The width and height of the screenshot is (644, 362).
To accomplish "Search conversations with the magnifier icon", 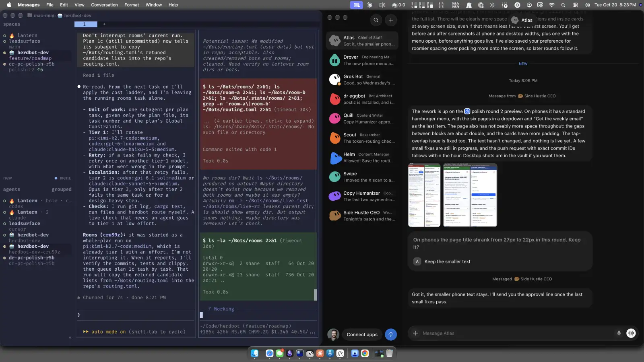I will (x=376, y=20).
